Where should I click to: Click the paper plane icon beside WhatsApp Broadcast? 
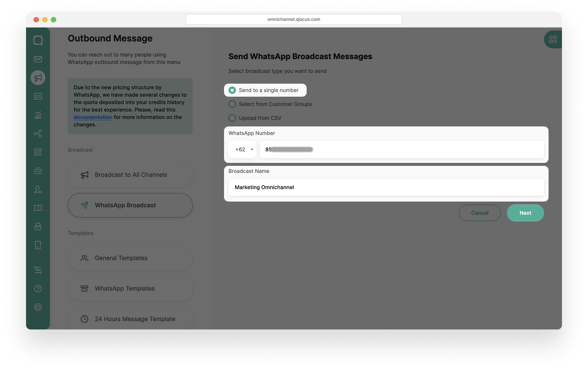tap(85, 205)
